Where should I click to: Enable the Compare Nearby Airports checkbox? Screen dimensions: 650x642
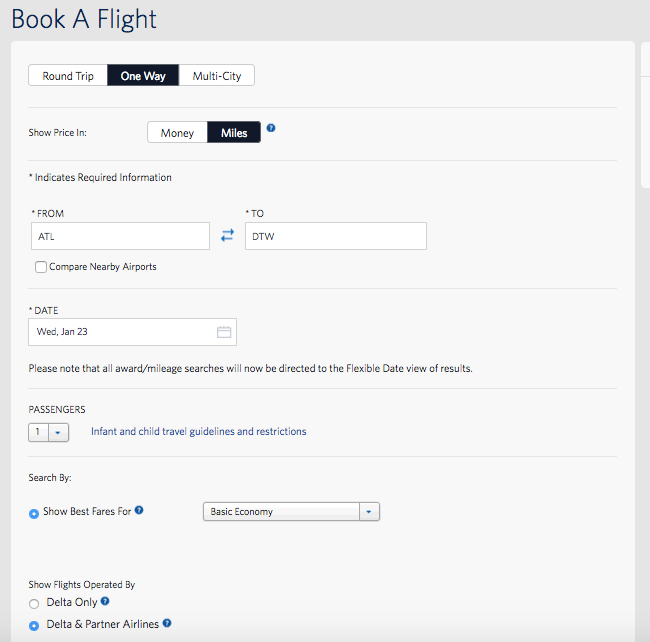41,267
